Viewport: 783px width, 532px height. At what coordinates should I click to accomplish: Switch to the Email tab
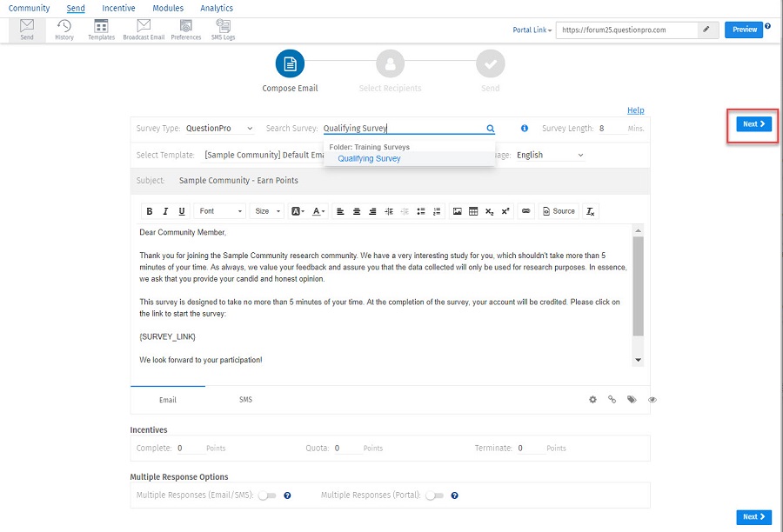pos(168,400)
